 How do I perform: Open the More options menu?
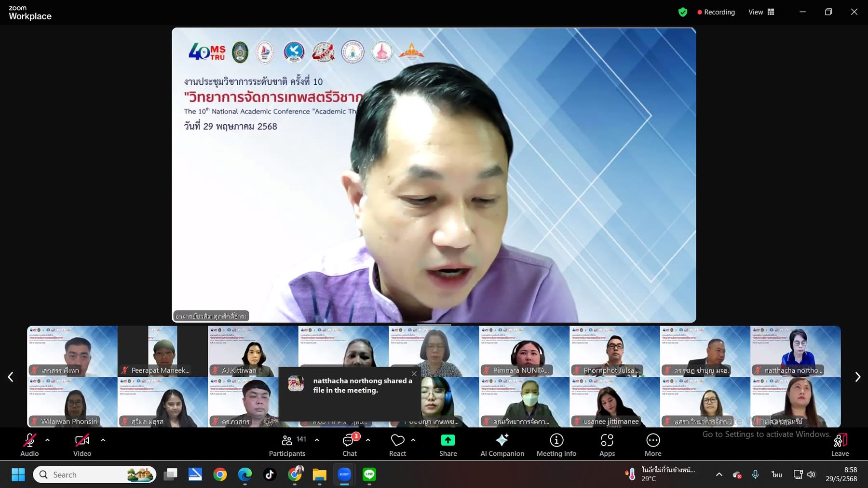click(653, 445)
